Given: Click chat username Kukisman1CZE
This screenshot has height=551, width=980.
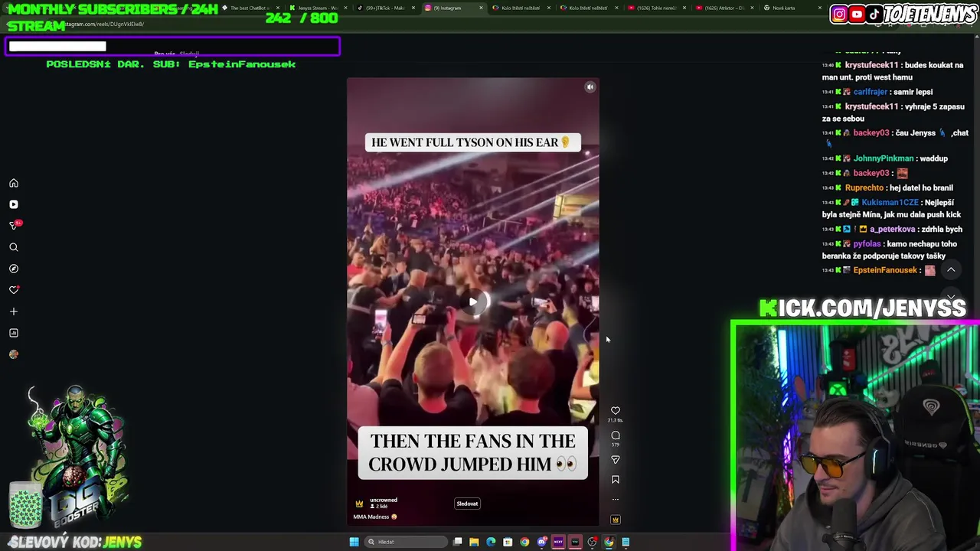Looking at the screenshot, I should (x=890, y=202).
